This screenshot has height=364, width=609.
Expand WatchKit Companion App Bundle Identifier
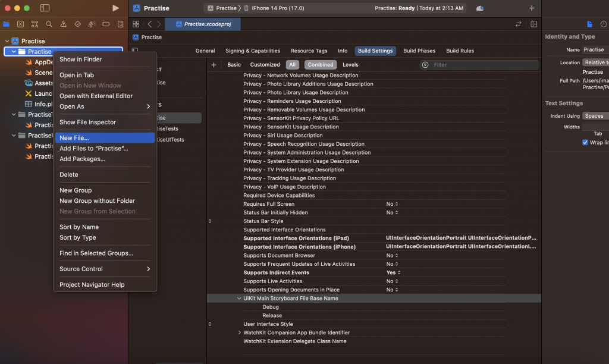(x=239, y=332)
